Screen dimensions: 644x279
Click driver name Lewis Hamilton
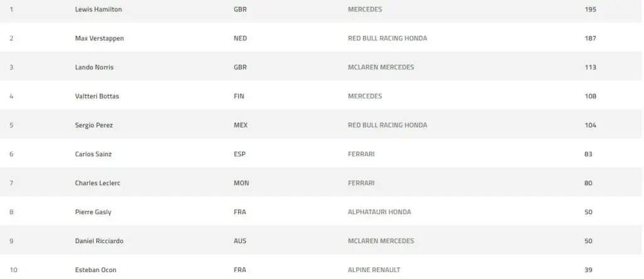point(98,9)
